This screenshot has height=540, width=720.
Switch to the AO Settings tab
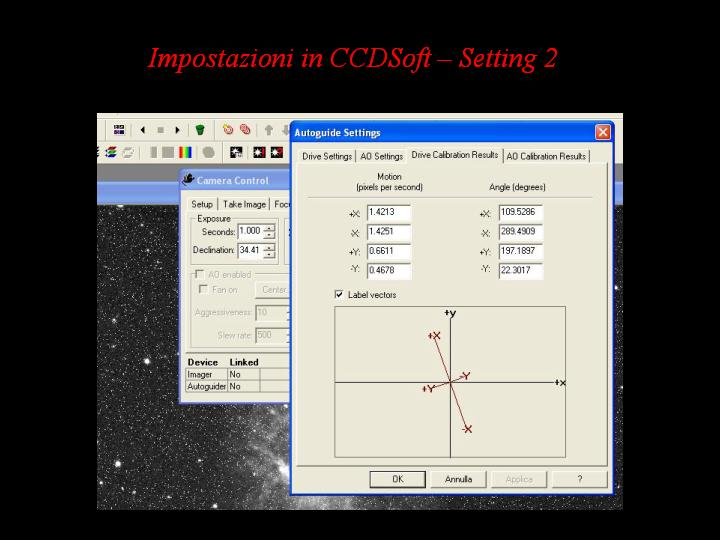382,157
